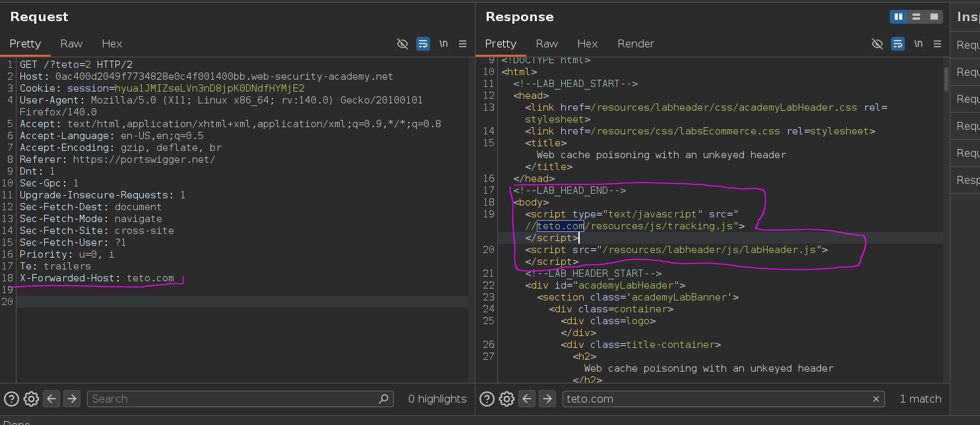Open Response search help icon
Viewport: 980px width, 425px height.
486,399
